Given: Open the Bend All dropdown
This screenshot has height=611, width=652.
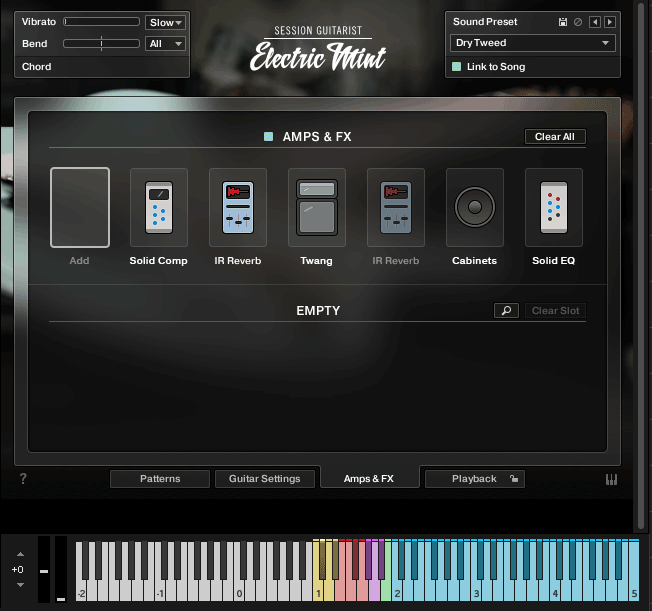Looking at the screenshot, I should 165,44.
